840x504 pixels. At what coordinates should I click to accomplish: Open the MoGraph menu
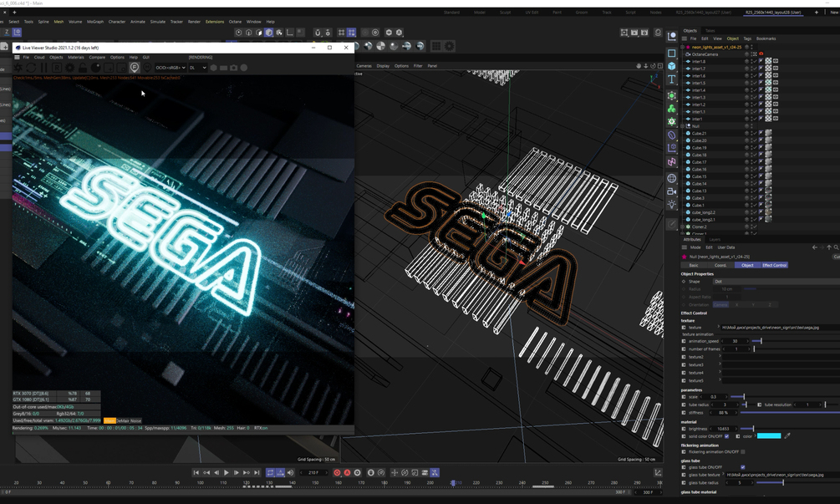[94, 22]
